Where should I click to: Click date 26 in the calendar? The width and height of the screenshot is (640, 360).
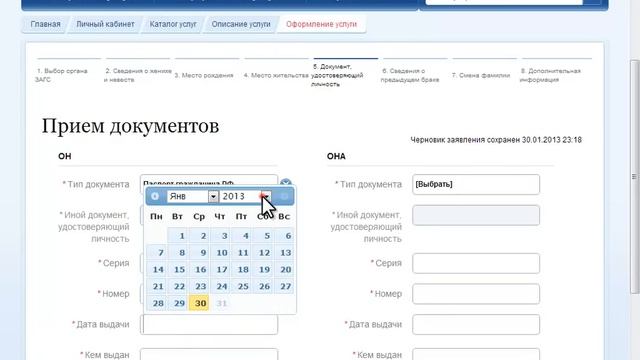pyautogui.click(x=262, y=287)
